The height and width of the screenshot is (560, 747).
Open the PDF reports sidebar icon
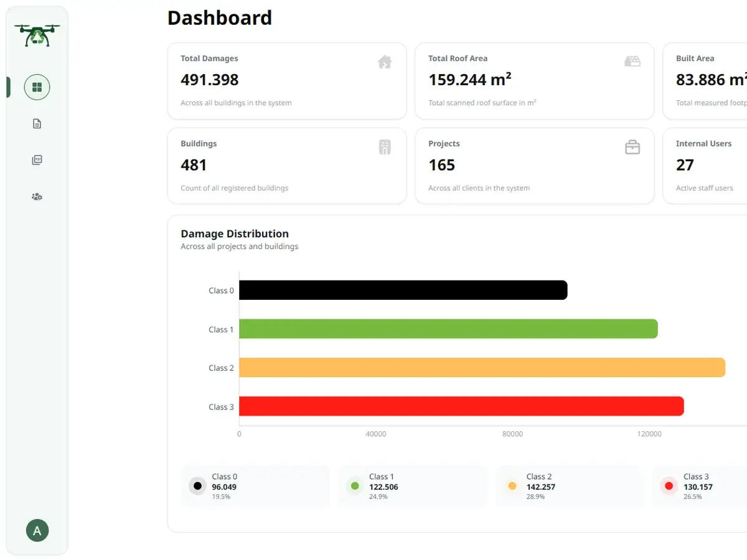(37, 160)
